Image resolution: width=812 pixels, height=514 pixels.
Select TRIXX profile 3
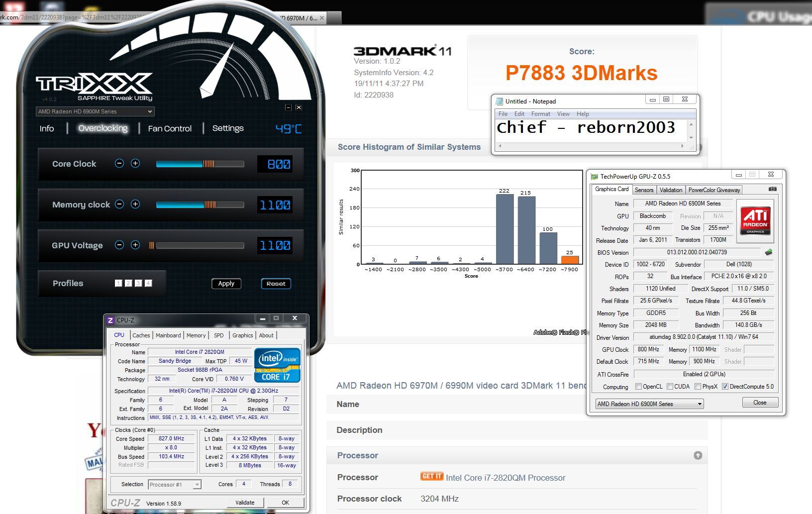[x=138, y=283]
